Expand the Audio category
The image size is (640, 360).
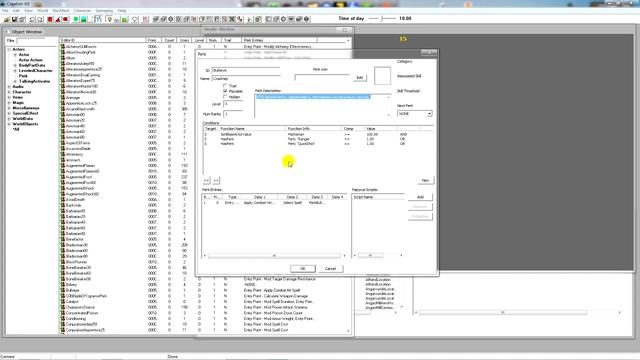coord(9,87)
